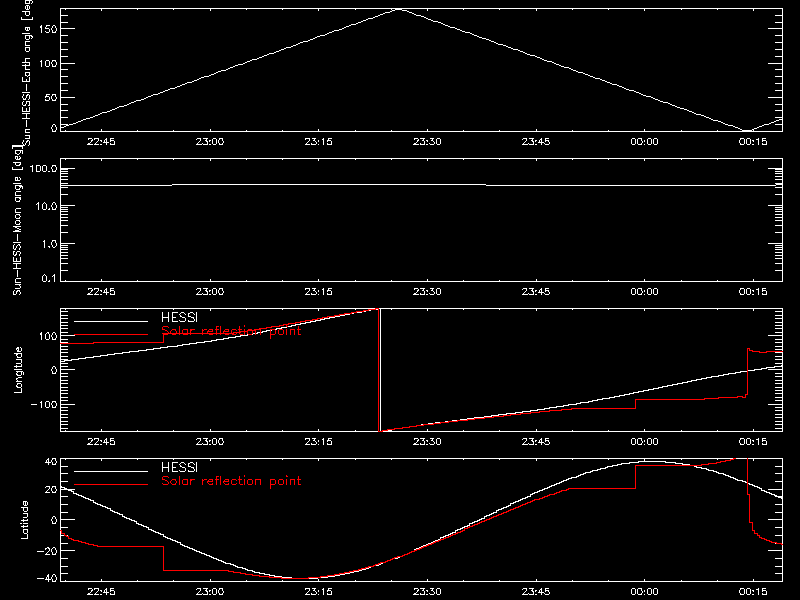This screenshot has height=600, width=800.
Task: Click red legend line sample in Latitude plot
Action: click(111, 485)
